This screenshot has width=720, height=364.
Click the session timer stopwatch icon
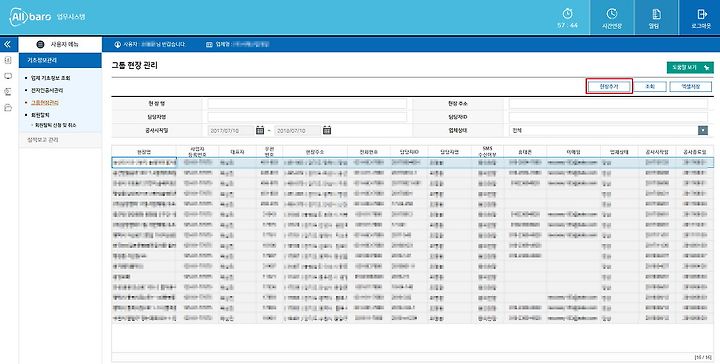pos(568,13)
